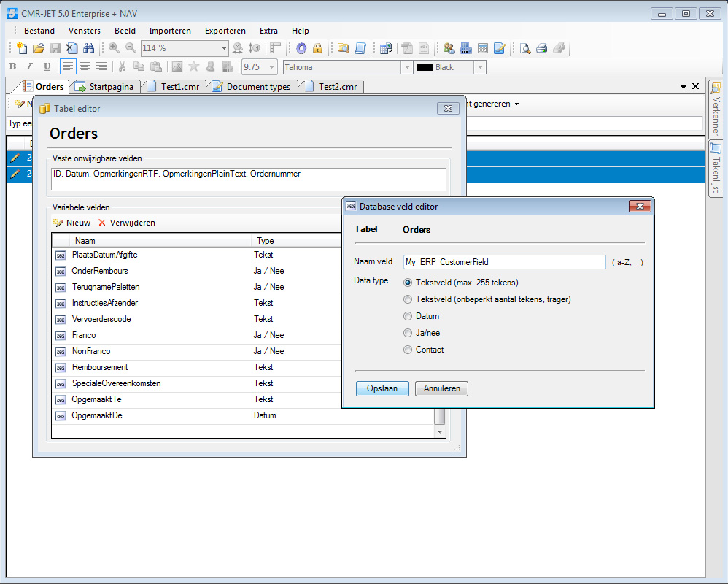The image size is (728, 584).
Task: Click the new document toolbar icon
Action: [x=22, y=48]
